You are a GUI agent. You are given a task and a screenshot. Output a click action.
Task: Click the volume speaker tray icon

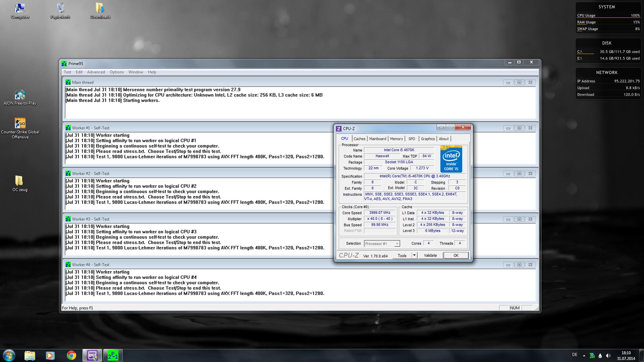tap(608, 356)
